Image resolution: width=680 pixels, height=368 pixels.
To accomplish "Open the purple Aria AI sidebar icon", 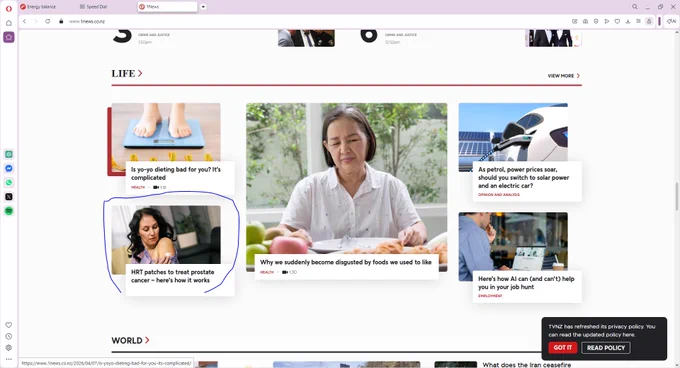I will (9, 37).
